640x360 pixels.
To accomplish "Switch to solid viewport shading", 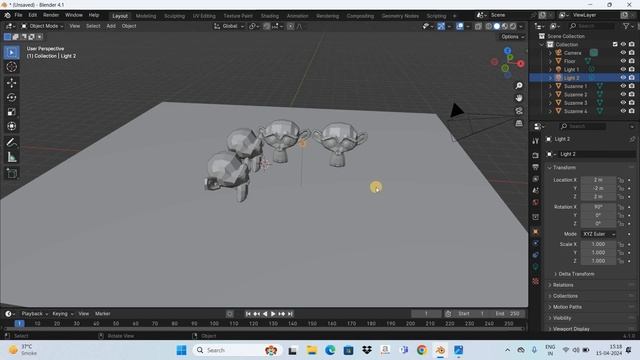I will tap(496, 26).
